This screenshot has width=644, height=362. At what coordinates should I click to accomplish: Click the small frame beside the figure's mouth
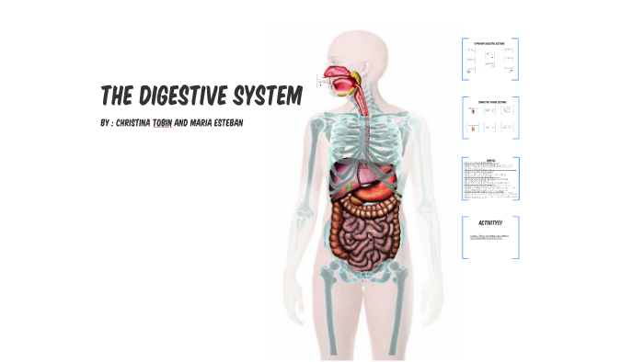click(322, 82)
